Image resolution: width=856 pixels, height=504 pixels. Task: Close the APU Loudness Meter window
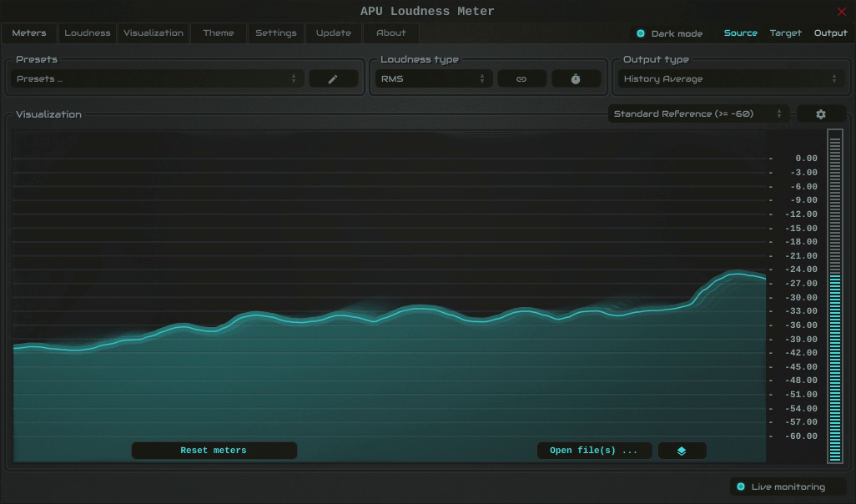pyautogui.click(x=841, y=12)
